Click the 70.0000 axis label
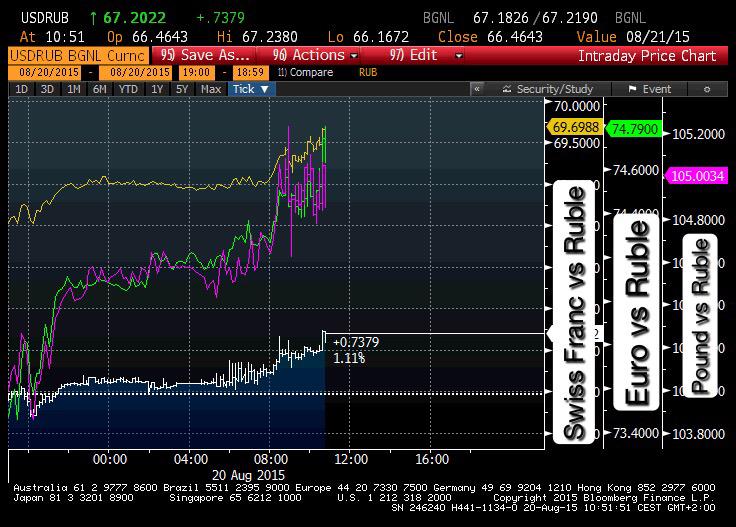Viewport: 736px width, 527px height. (x=576, y=107)
